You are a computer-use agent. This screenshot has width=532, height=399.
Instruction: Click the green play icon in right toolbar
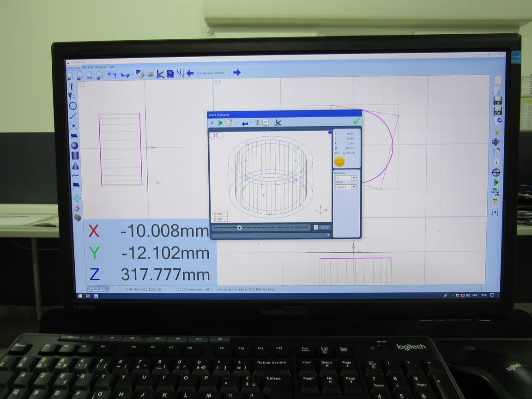(x=496, y=182)
